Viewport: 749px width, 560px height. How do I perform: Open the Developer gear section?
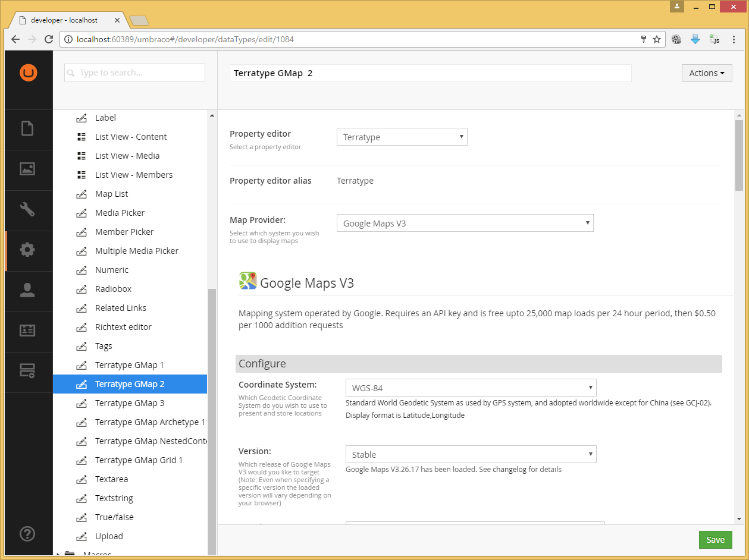(x=27, y=250)
